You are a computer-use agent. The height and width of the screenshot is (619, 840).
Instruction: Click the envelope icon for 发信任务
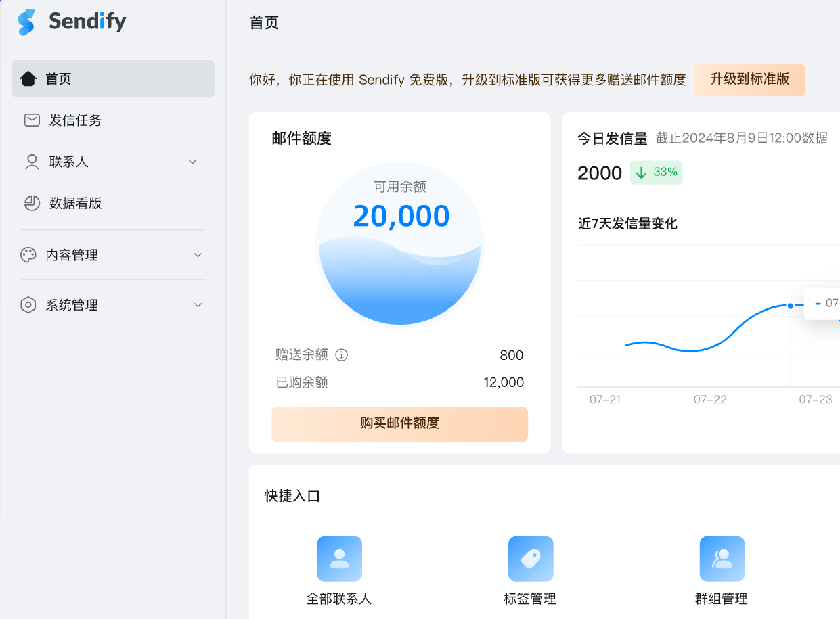click(x=32, y=120)
